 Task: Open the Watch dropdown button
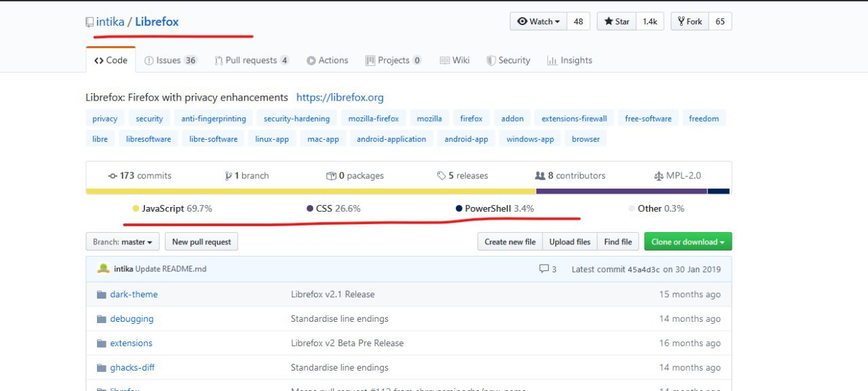tap(538, 22)
